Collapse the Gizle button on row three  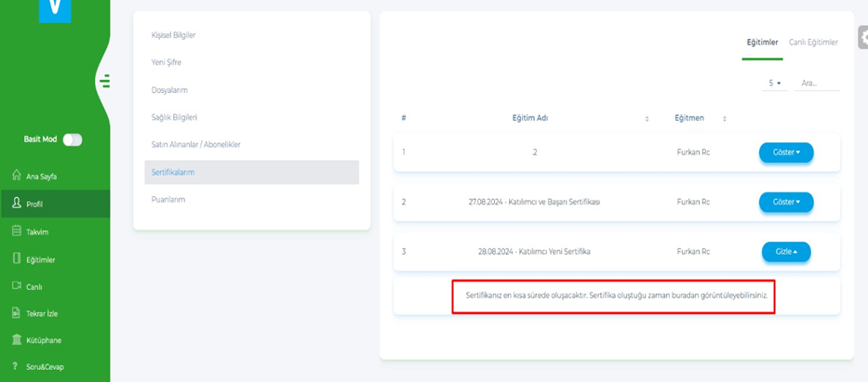click(786, 252)
